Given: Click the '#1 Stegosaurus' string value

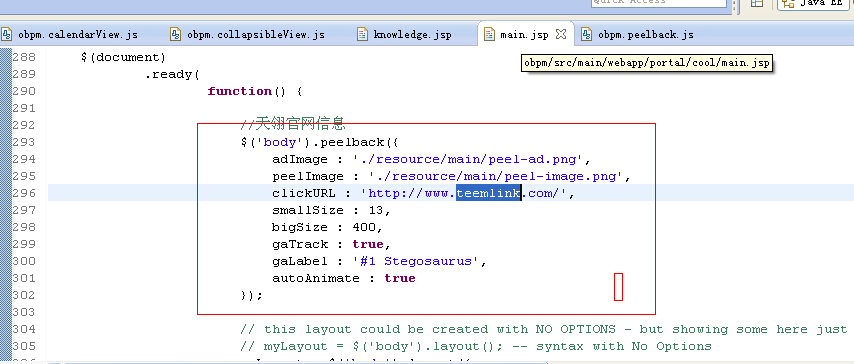Looking at the screenshot, I should click(x=416, y=261).
